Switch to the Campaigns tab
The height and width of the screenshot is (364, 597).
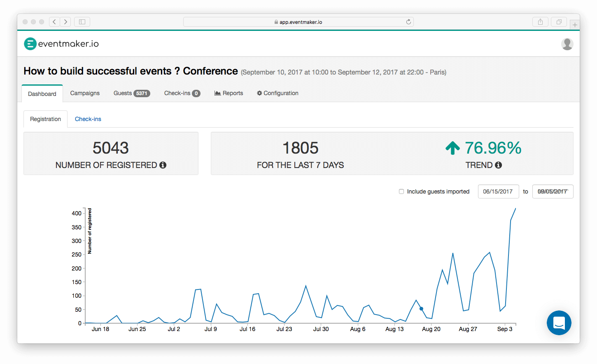point(85,93)
